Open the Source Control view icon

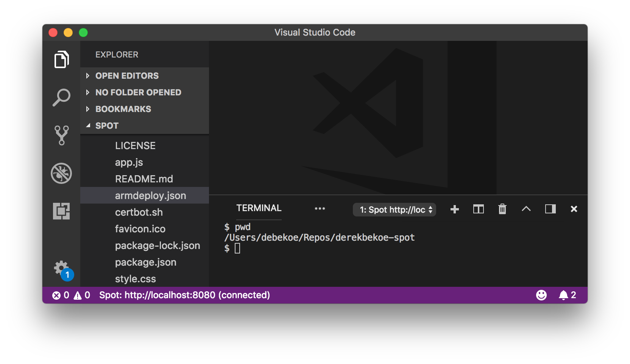[61, 135]
